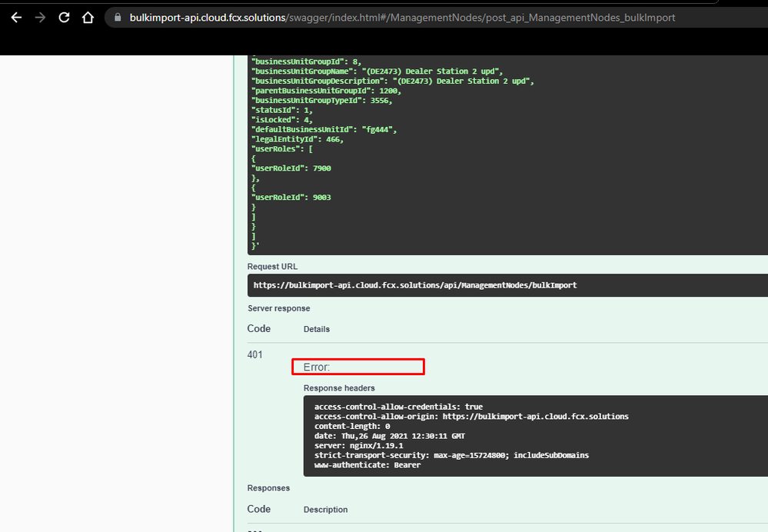
Task: Click the Description column header
Action: [x=325, y=510]
